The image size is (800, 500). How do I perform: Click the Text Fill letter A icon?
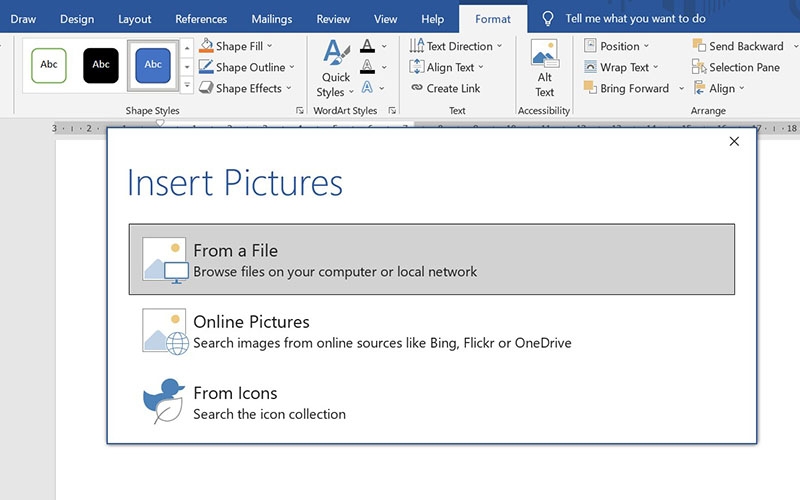[367, 46]
